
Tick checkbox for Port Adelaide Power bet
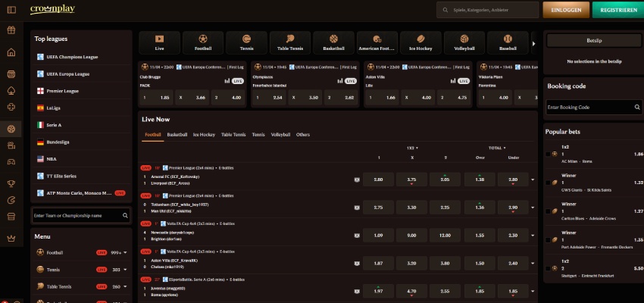(548, 240)
